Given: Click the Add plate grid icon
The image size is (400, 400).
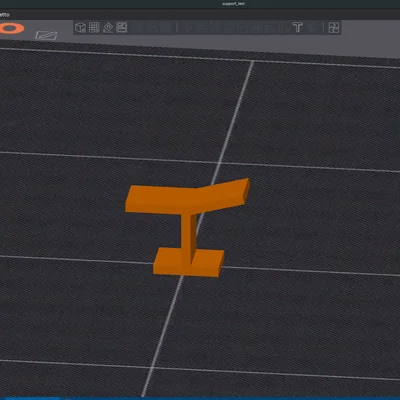Looking at the screenshot, I should [94, 27].
